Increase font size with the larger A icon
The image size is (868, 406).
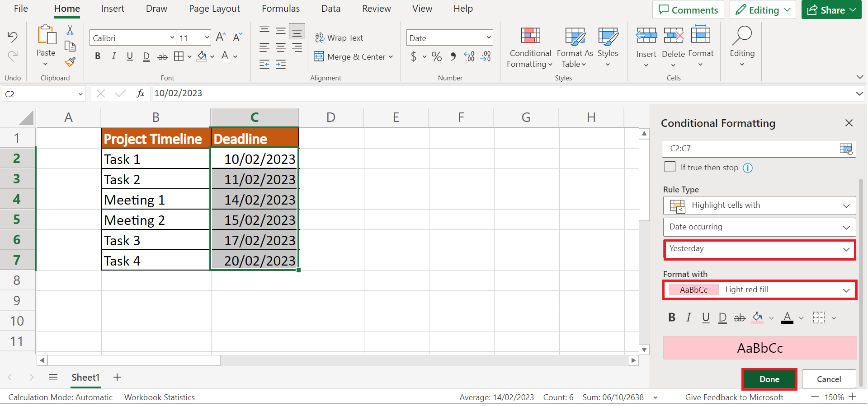click(x=221, y=37)
